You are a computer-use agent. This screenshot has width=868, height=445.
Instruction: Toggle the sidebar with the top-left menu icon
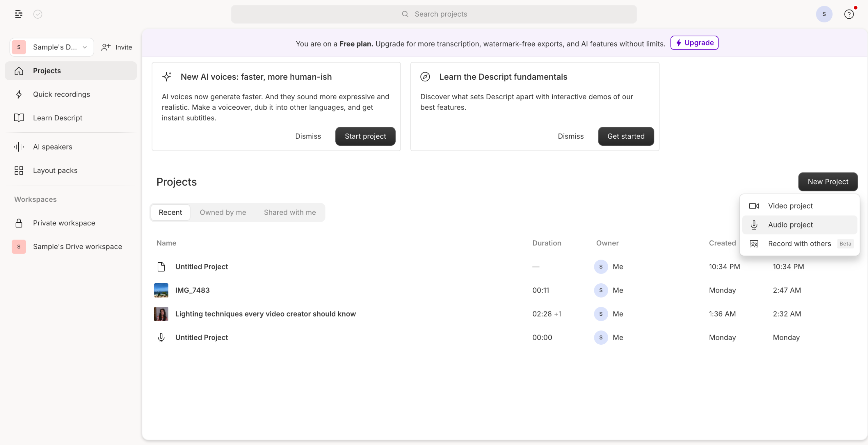pos(19,14)
